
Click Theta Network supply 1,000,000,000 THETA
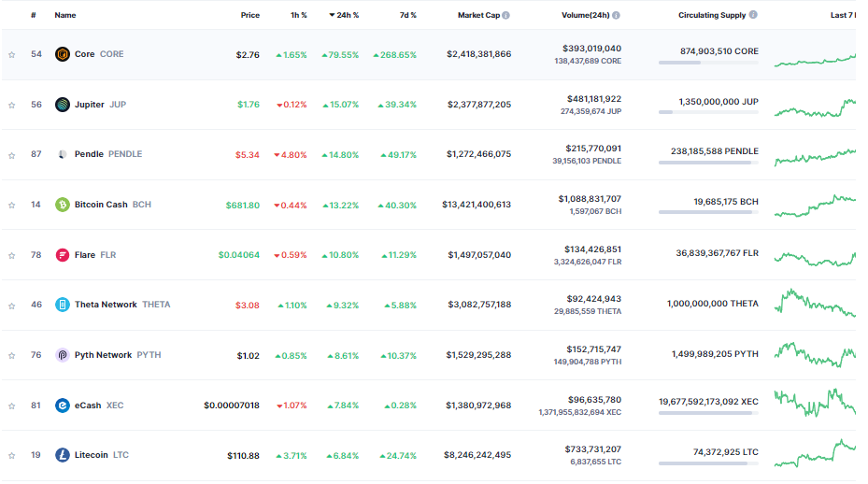point(713,304)
